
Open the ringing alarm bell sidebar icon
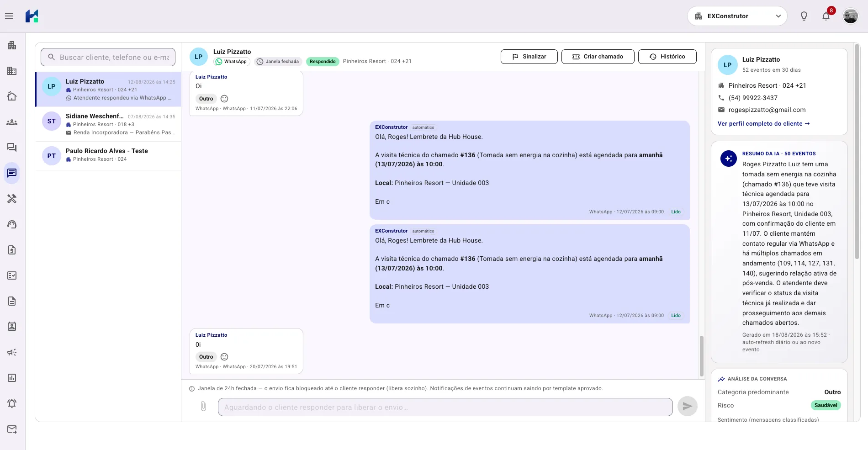point(12,403)
